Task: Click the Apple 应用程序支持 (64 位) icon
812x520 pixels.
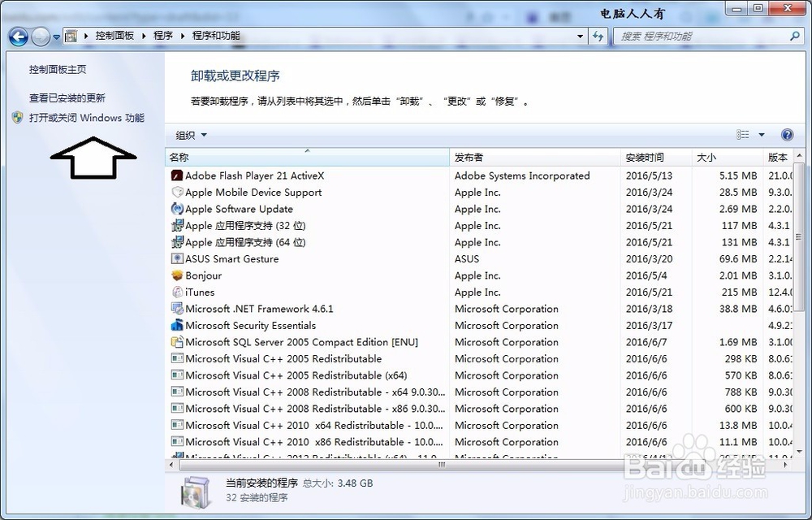Action: (x=177, y=242)
